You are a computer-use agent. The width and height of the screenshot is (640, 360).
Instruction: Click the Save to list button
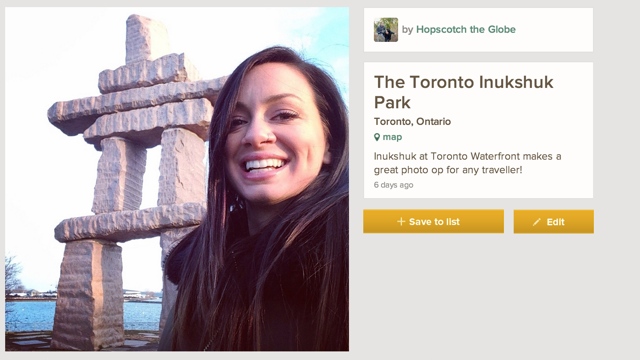click(x=433, y=222)
